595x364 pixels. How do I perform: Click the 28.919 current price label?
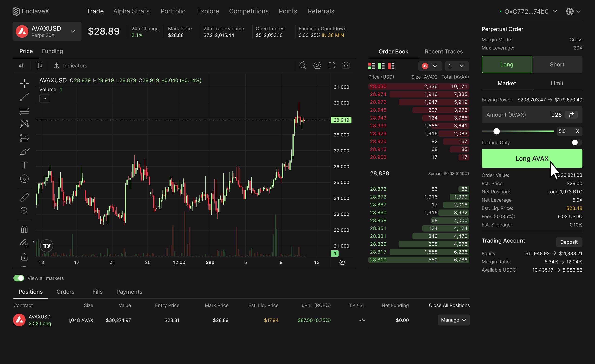click(341, 120)
